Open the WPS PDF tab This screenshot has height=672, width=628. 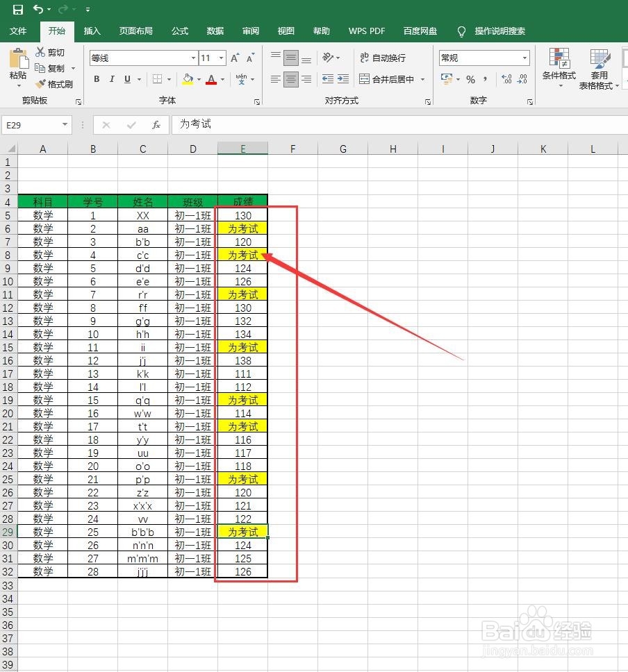367,31
